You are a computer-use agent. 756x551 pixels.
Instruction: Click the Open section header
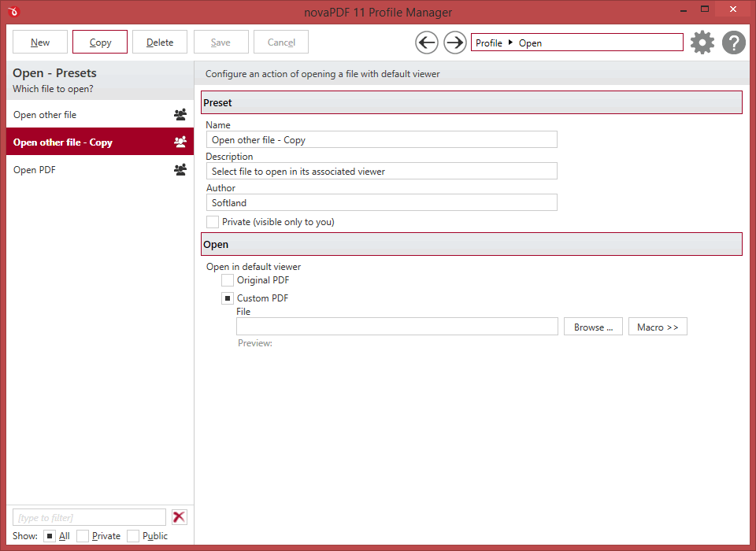tap(472, 244)
